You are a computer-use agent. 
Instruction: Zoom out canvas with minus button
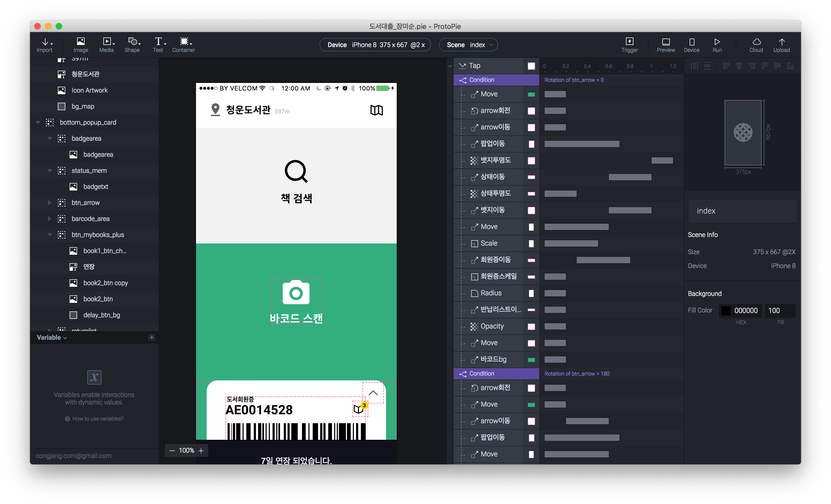pyautogui.click(x=172, y=450)
